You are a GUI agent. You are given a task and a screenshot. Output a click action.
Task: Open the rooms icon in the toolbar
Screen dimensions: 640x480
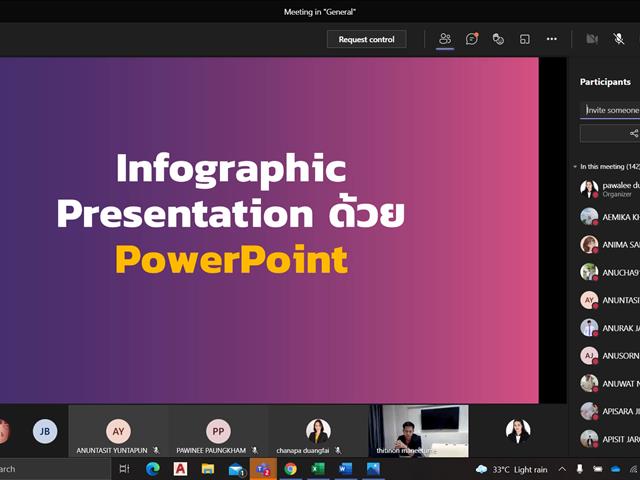click(525, 39)
